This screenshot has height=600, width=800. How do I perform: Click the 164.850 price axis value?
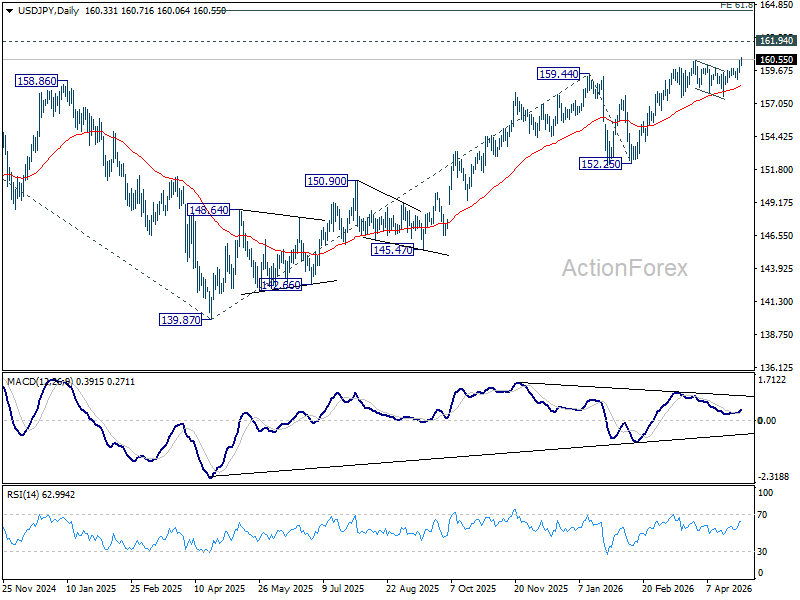click(x=777, y=5)
